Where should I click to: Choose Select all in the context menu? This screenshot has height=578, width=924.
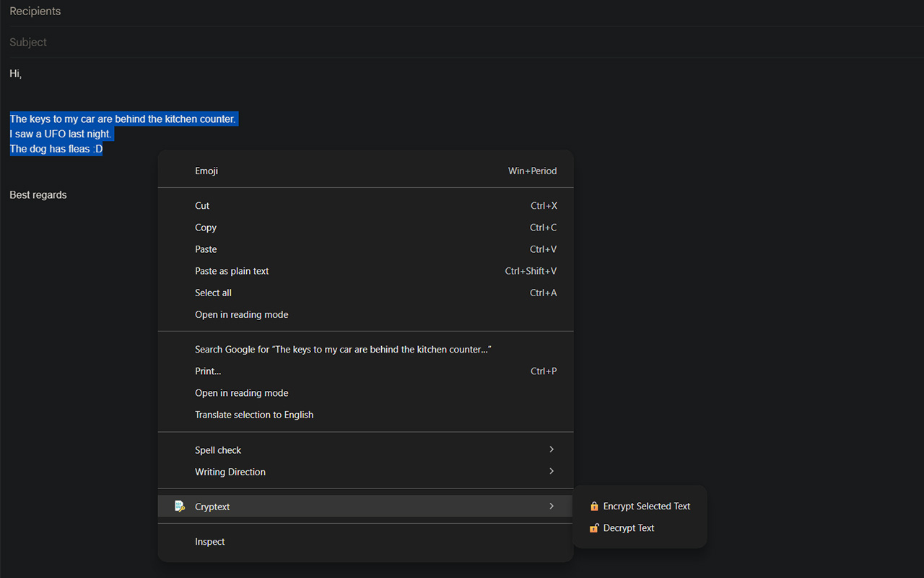click(x=365, y=293)
